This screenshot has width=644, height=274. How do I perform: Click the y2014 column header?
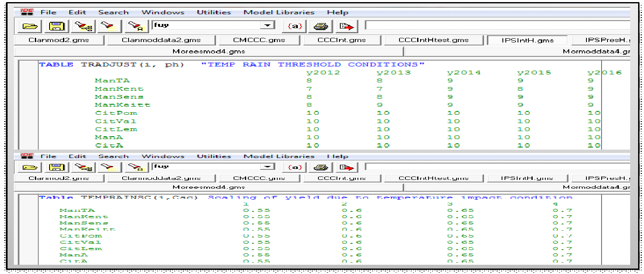click(x=464, y=73)
